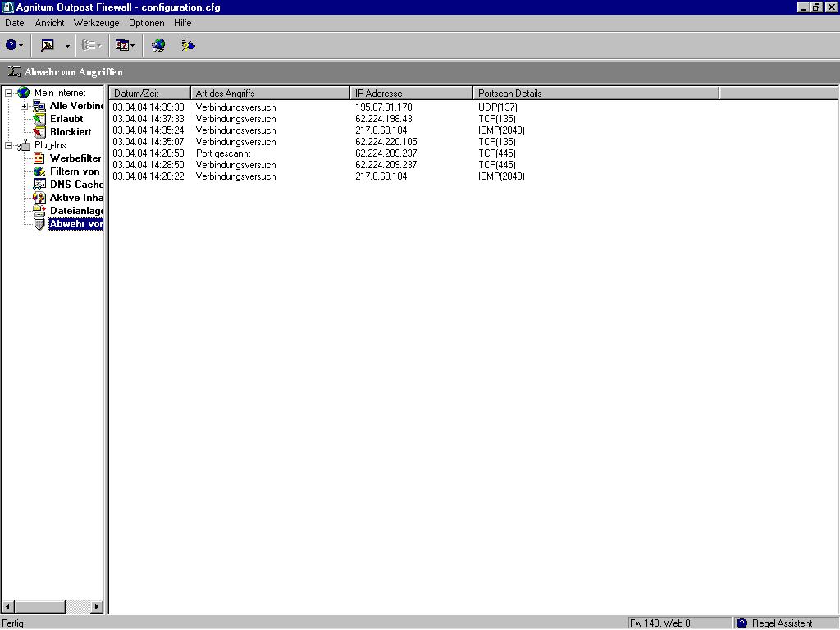
Task: Open dropdown arrow next to hammer icon
Action: pos(67,46)
